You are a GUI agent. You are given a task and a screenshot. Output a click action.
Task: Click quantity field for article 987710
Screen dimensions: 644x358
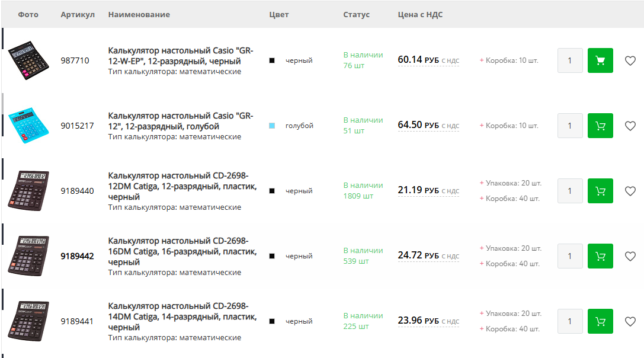(570, 60)
